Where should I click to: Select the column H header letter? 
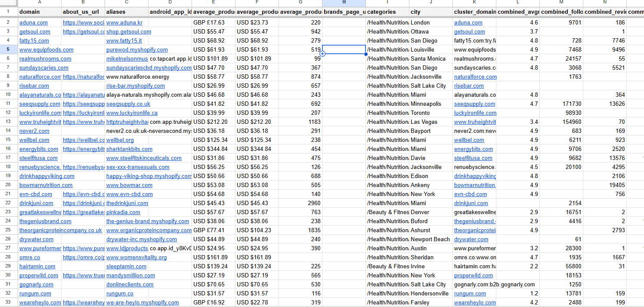click(x=344, y=3)
